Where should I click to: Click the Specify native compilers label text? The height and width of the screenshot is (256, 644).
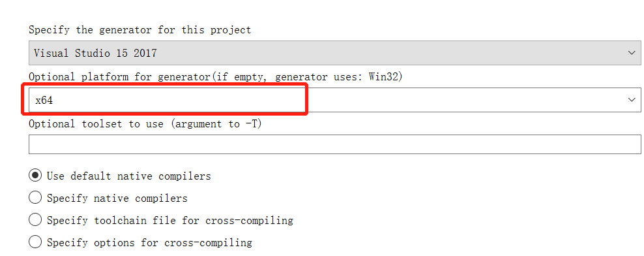click(x=117, y=199)
